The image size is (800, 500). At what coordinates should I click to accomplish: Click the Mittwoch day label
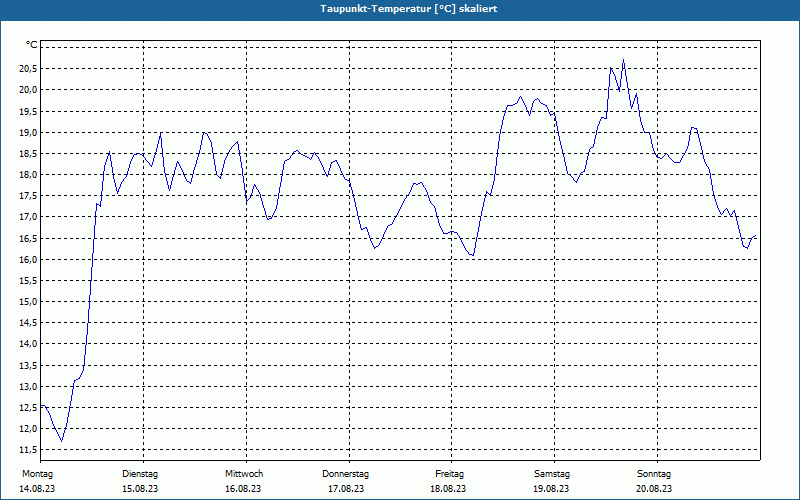coord(244,474)
